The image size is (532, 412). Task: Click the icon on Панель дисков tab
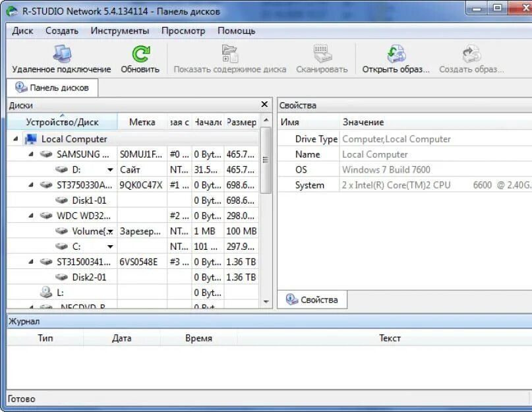pos(21,87)
